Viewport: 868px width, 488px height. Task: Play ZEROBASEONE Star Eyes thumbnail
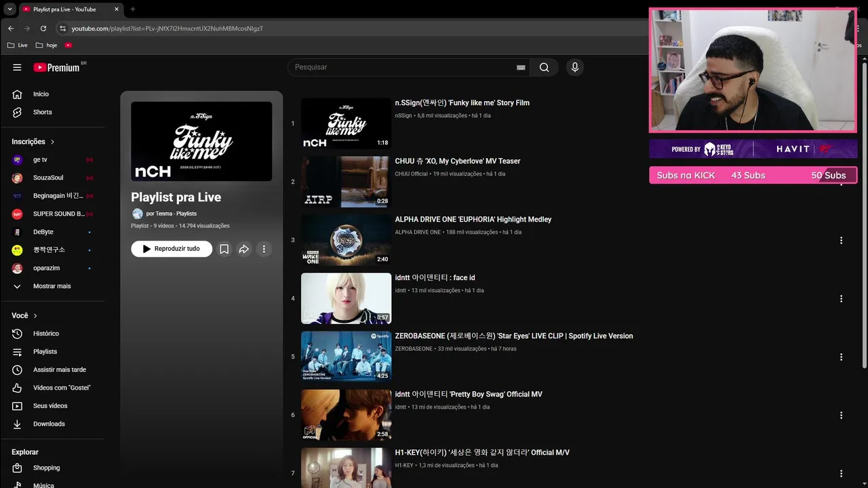pos(346,357)
